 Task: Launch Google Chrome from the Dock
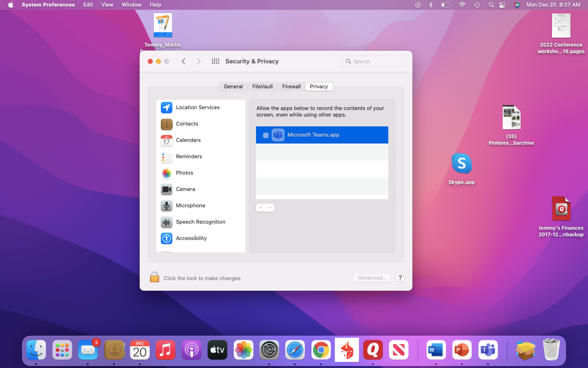click(x=321, y=350)
